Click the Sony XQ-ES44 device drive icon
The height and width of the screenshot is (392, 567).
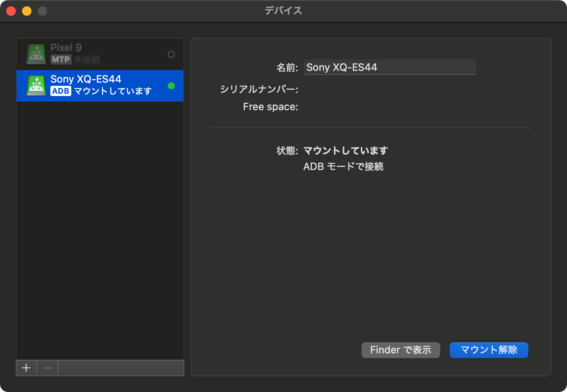(x=36, y=85)
